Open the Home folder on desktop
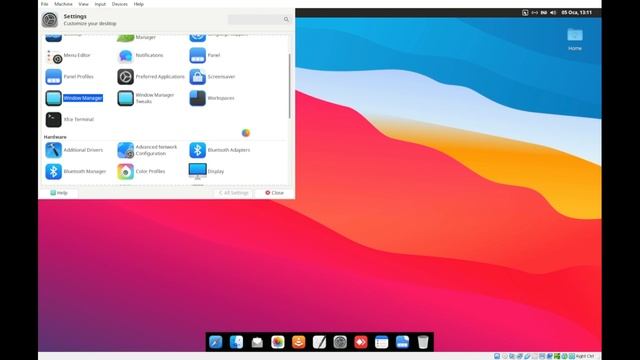This screenshot has width=640, height=360. (575, 40)
